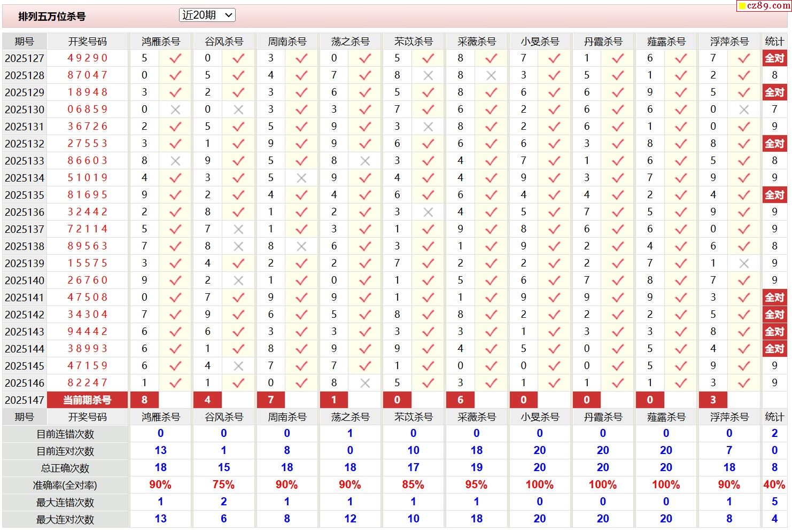Click the X mark for 谷风杀号 in row 2025137
The image size is (792, 532).
tap(238, 229)
